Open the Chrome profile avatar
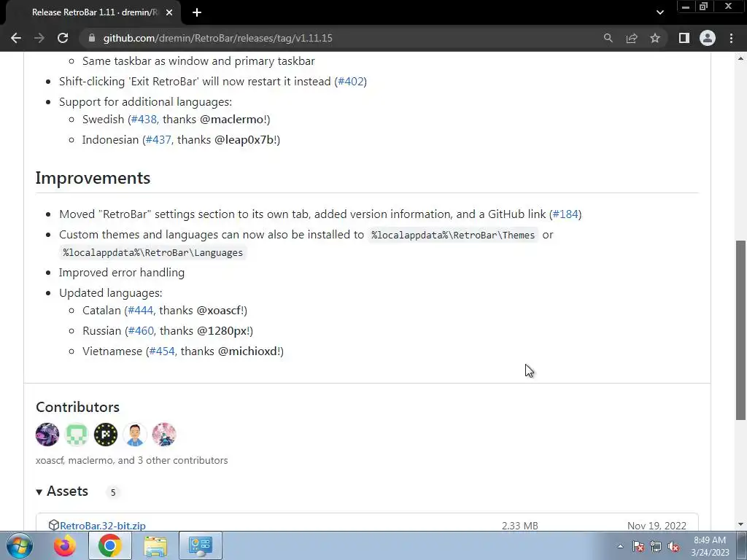This screenshot has height=560, width=747. click(708, 38)
